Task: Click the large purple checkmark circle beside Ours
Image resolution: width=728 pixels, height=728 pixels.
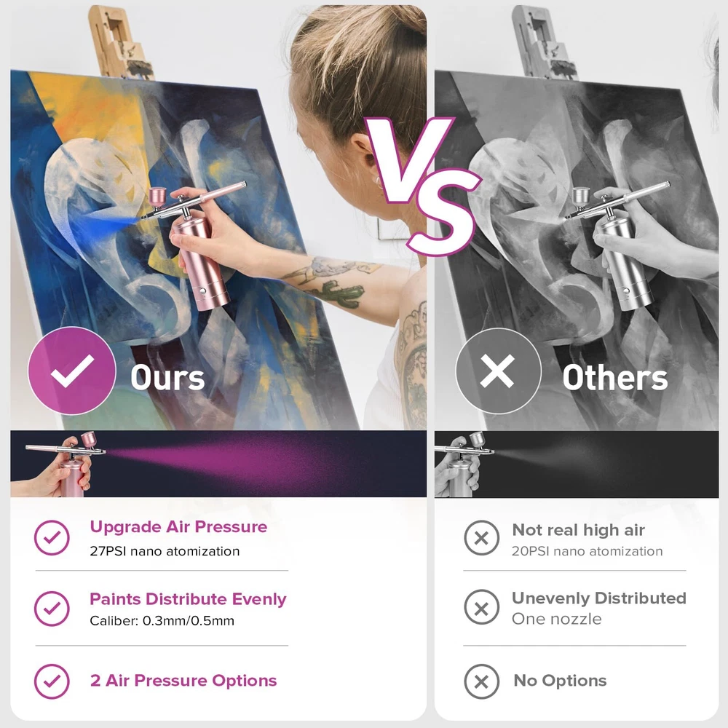Action: click(72, 371)
